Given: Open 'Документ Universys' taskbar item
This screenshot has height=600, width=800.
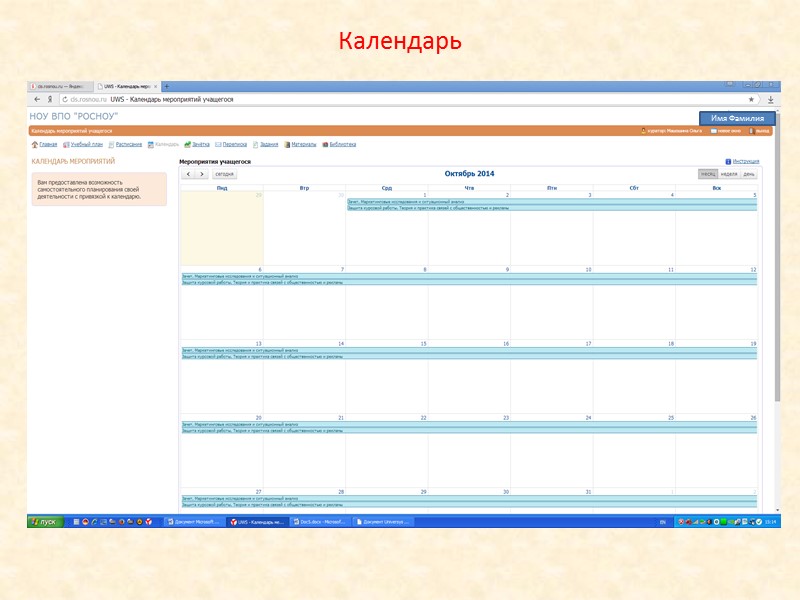Looking at the screenshot, I should point(383,522).
